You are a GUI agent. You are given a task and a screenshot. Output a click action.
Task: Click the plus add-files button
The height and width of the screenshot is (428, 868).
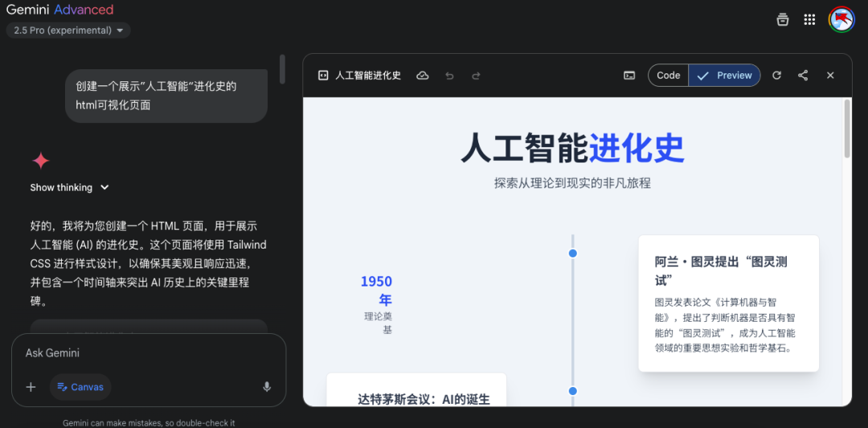coord(31,387)
